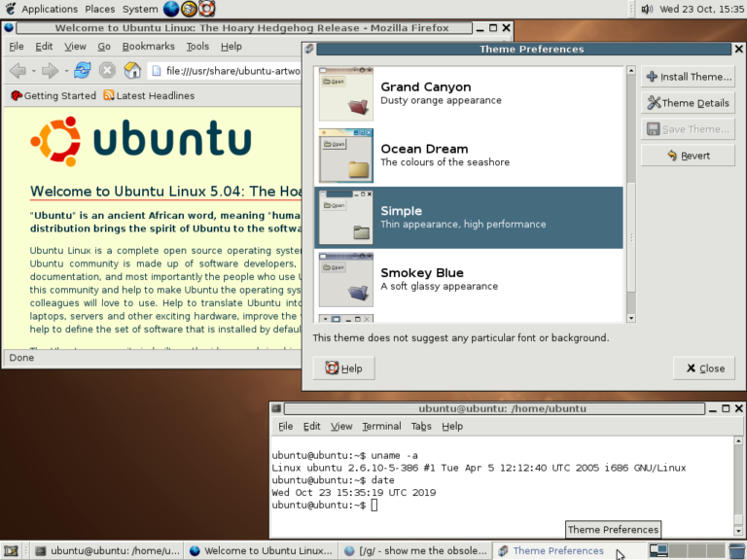
Task: Click theme list scrollbar down arrow
Action: (631, 318)
